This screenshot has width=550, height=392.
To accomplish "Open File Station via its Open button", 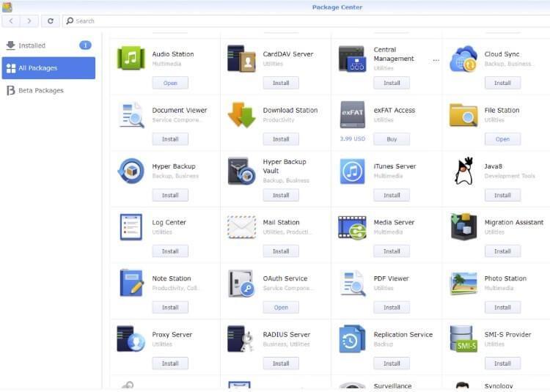I will click(x=502, y=139).
